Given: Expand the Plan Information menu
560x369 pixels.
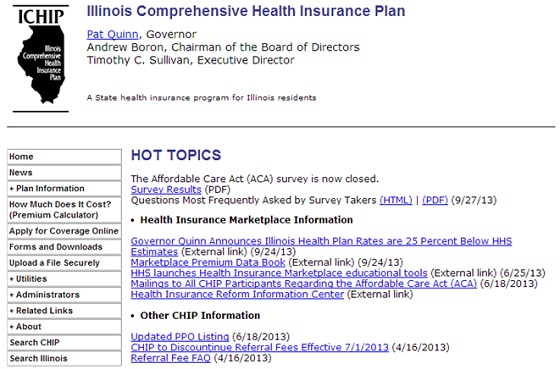Looking at the screenshot, I should click(x=64, y=189).
